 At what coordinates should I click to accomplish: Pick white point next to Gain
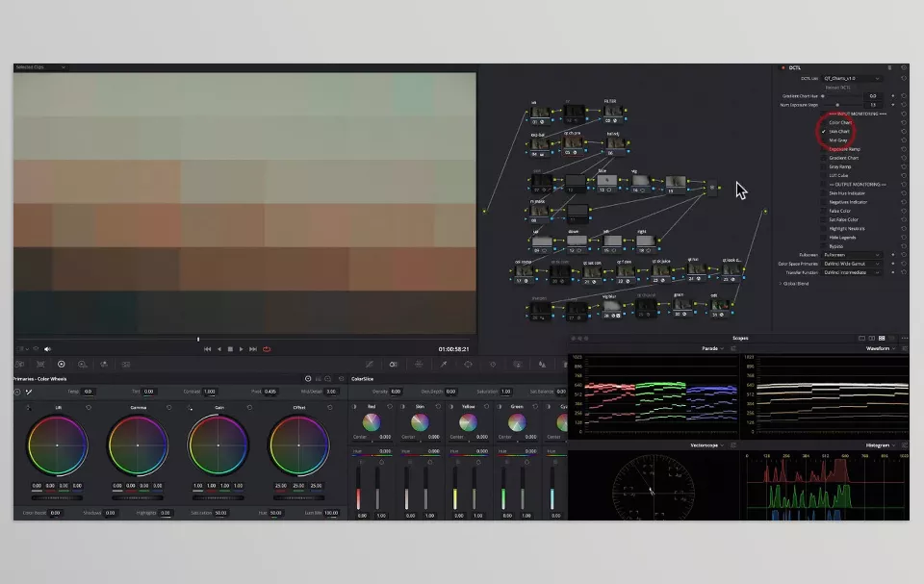190,407
